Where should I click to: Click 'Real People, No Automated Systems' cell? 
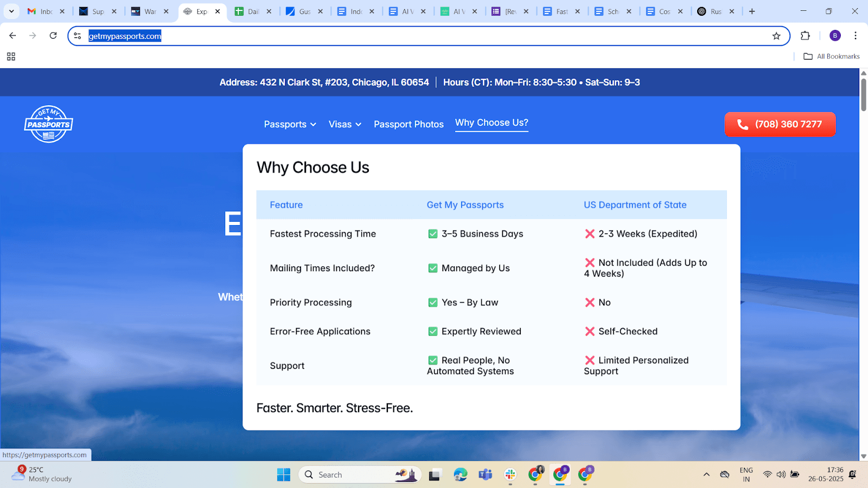[x=470, y=365]
